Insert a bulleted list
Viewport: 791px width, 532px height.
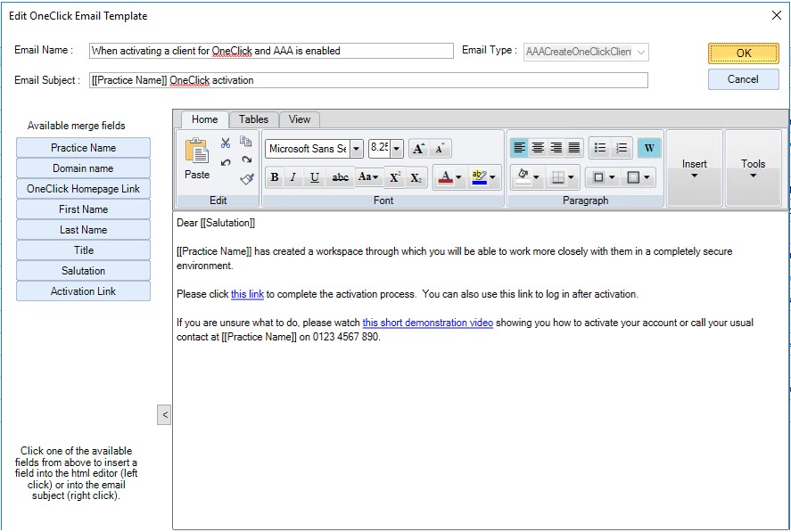(600, 148)
